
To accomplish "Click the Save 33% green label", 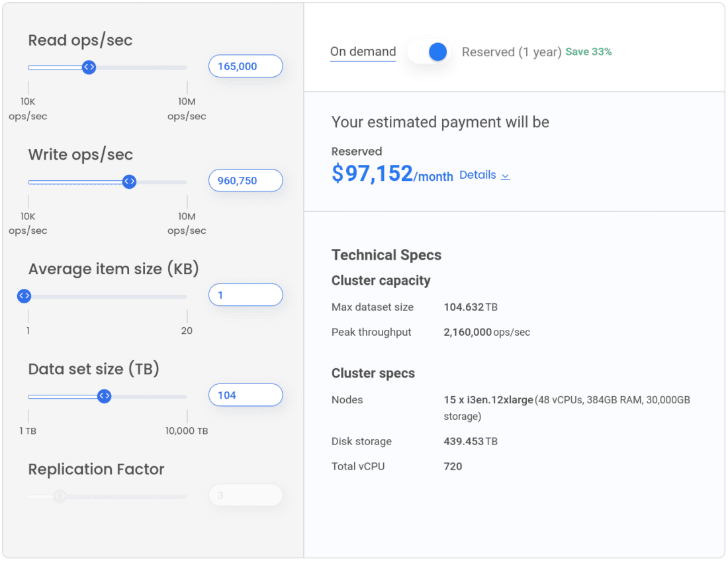I will click(x=588, y=52).
